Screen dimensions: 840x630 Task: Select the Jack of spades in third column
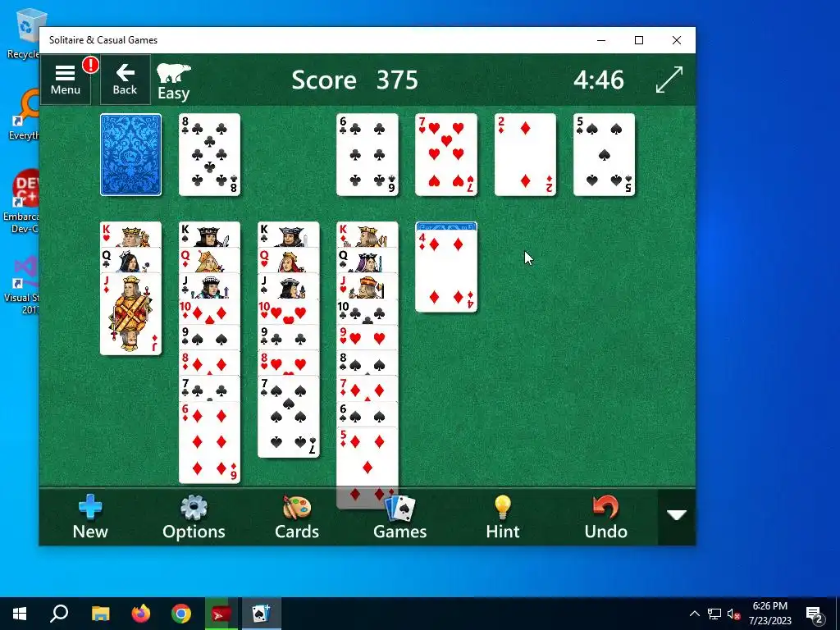pyautogui.click(x=289, y=286)
